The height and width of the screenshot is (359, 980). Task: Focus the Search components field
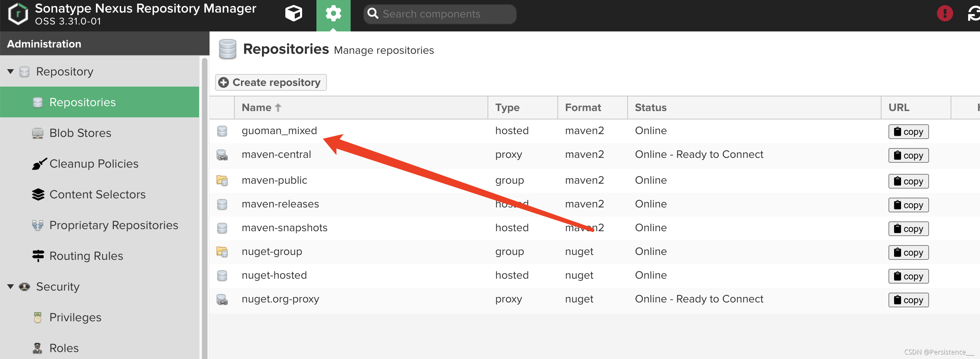click(440, 14)
